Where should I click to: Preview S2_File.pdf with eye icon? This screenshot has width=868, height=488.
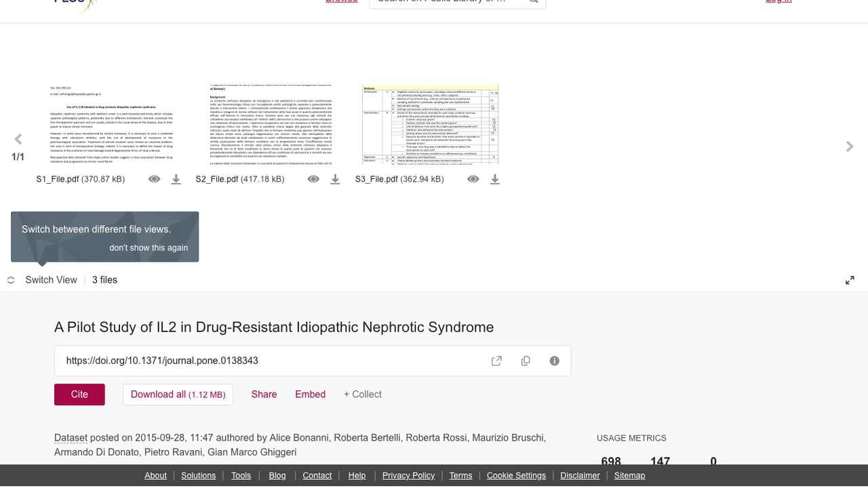[x=313, y=179]
